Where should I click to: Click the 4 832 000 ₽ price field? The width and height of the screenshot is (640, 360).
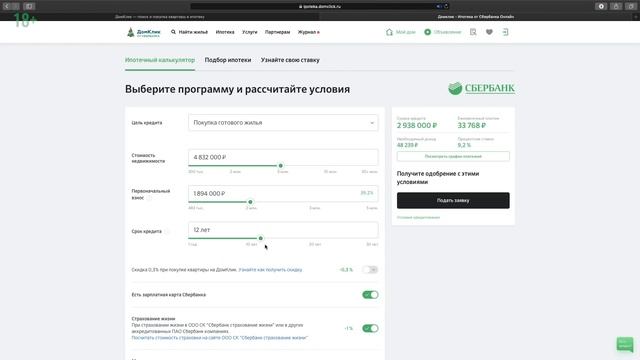click(x=283, y=157)
